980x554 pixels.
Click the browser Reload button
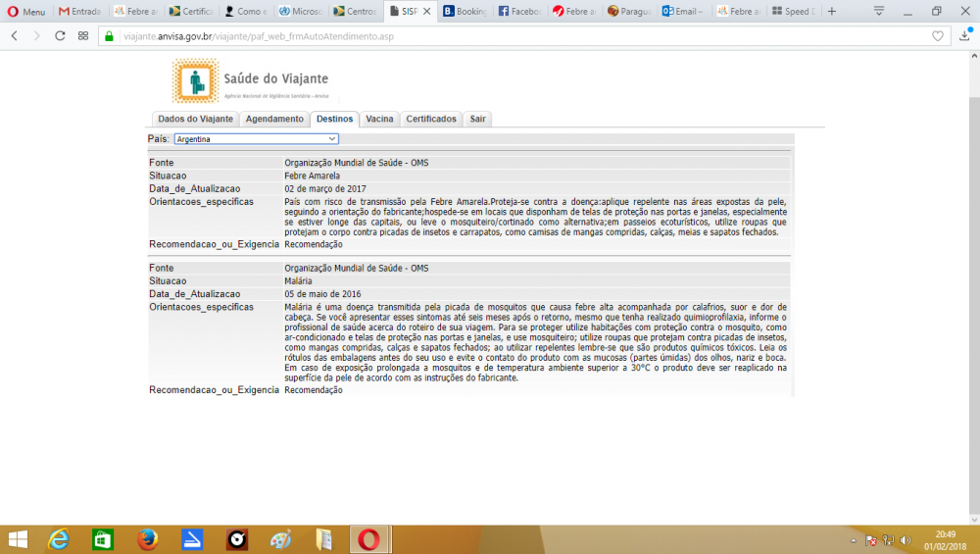pos(60,35)
